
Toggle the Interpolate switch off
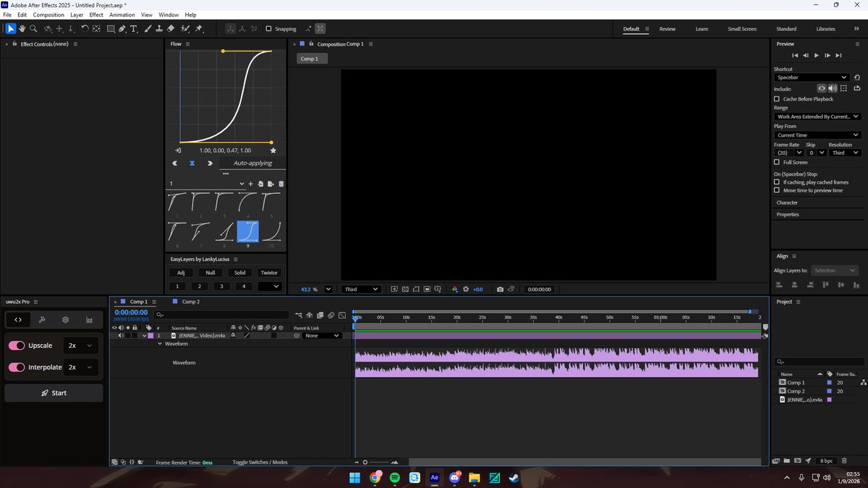(17, 367)
